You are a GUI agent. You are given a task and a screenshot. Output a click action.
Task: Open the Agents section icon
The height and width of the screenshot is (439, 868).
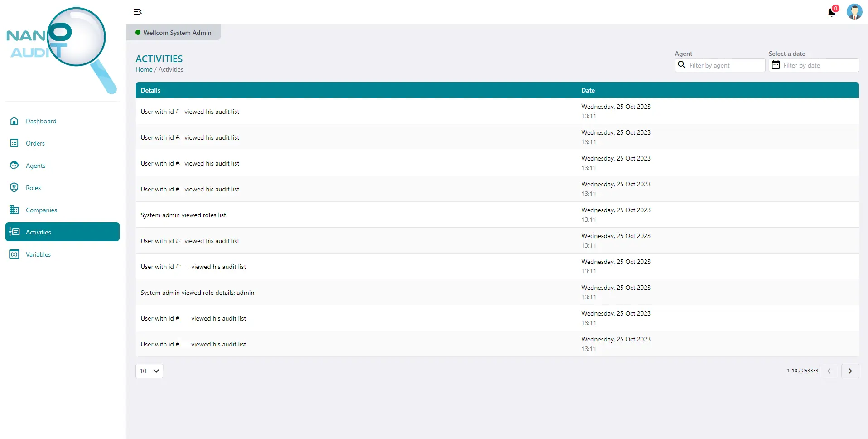coord(14,165)
